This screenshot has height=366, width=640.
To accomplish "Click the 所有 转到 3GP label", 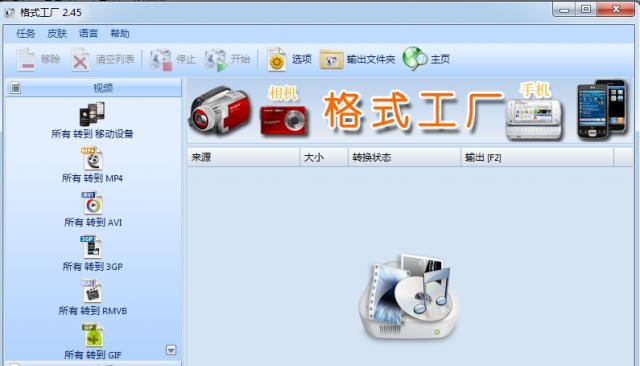I will click(93, 266).
